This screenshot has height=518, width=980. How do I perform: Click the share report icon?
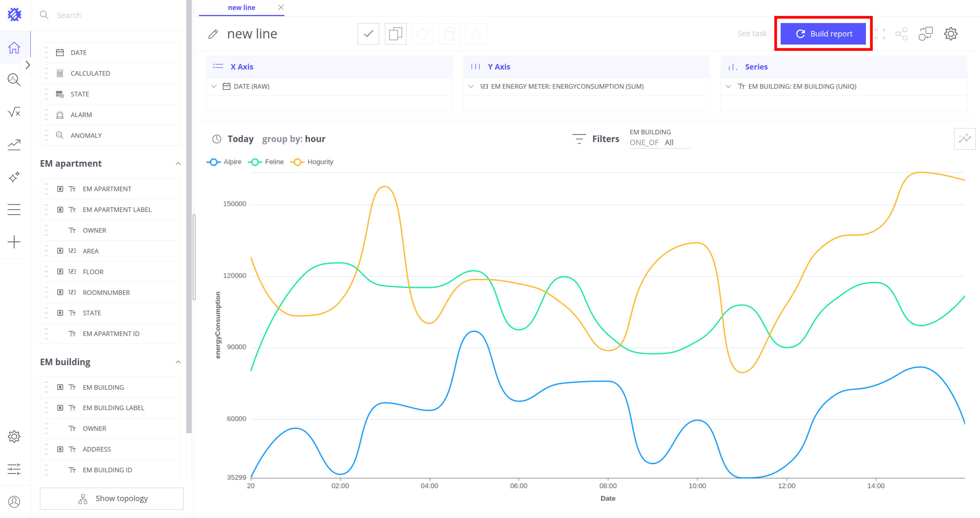tap(901, 34)
